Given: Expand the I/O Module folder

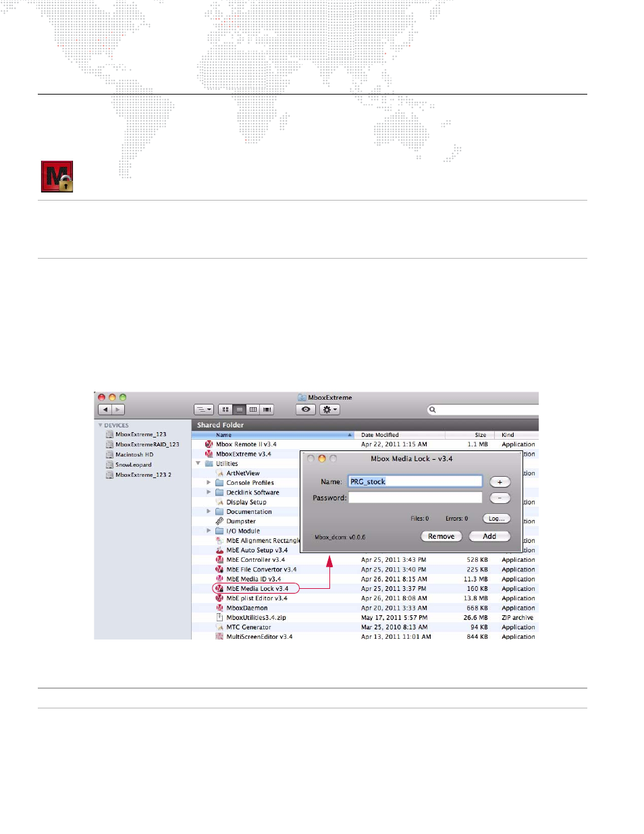Looking at the screenshot, I should pyautogui.click(x=209, y=531).
